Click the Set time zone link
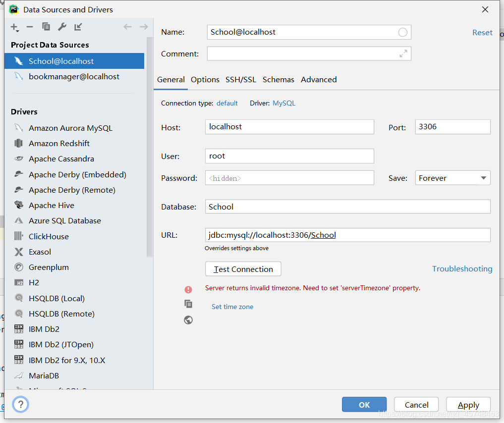 pyautogui.click(x=232, y=307)
